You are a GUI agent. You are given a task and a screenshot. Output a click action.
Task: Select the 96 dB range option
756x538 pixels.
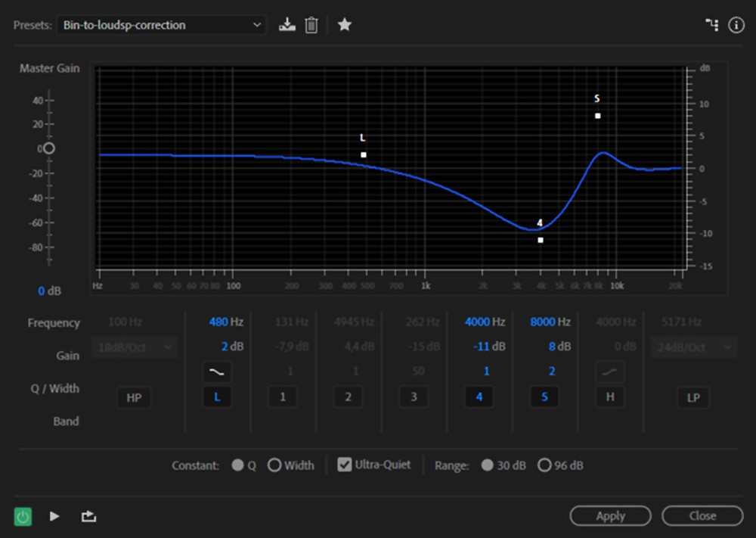(x=544, y=465)
